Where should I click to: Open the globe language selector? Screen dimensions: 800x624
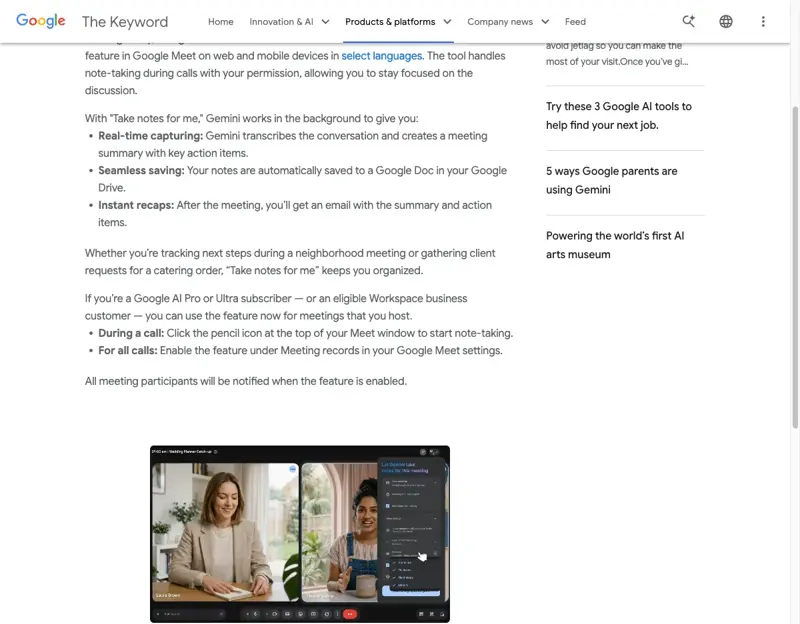726,21
